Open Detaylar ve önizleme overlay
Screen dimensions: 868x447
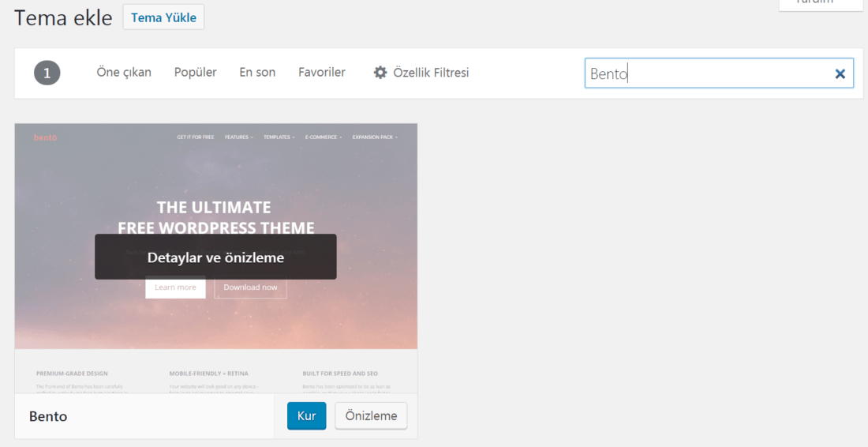pos(215,257)
